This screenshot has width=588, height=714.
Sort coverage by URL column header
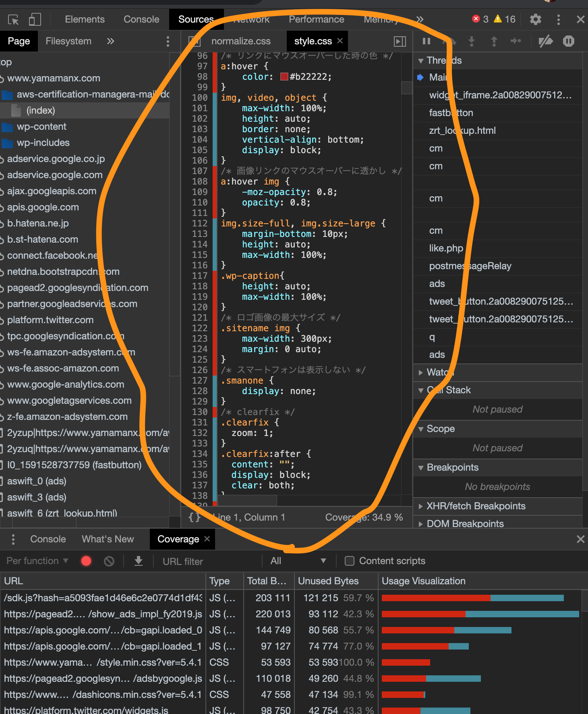[x=103, y=581]
